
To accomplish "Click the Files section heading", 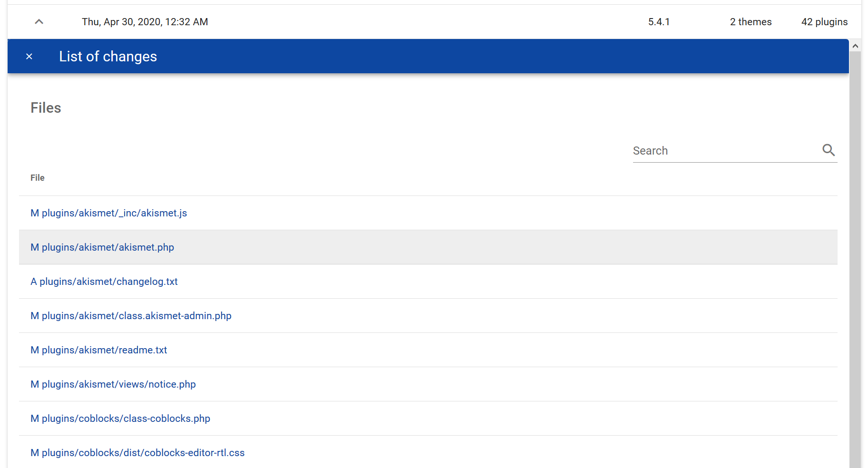I will pos(46,108).
